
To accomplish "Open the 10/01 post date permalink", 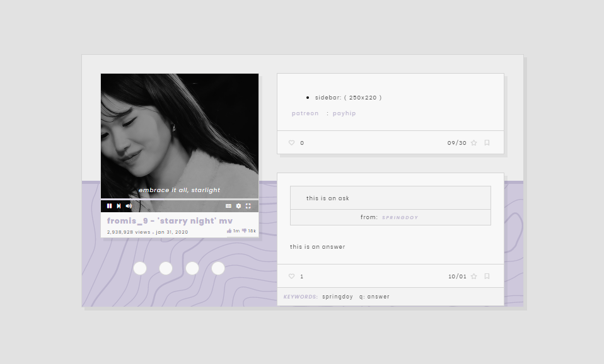I will [x=457, y=276].
